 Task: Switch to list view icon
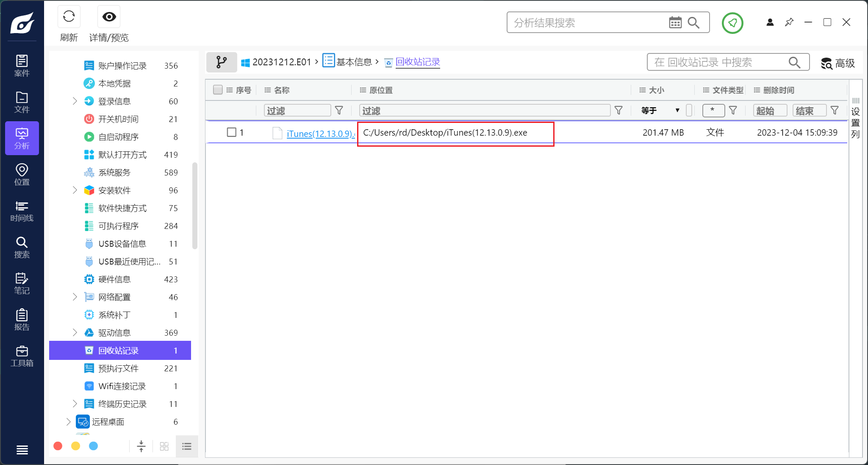click(187, 446)
